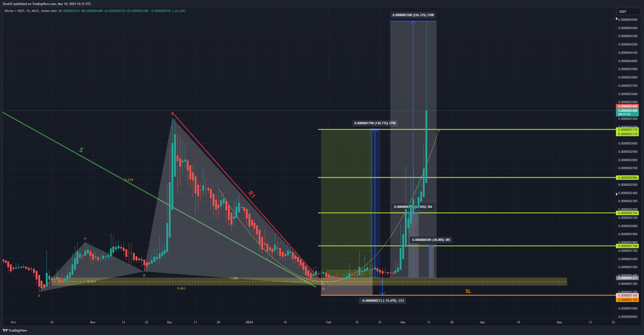This screenshot has height=335, width=644.
Task: Click the arrow marker beside 0.0000004500 on price axis
Action: (x=617, y=19)
